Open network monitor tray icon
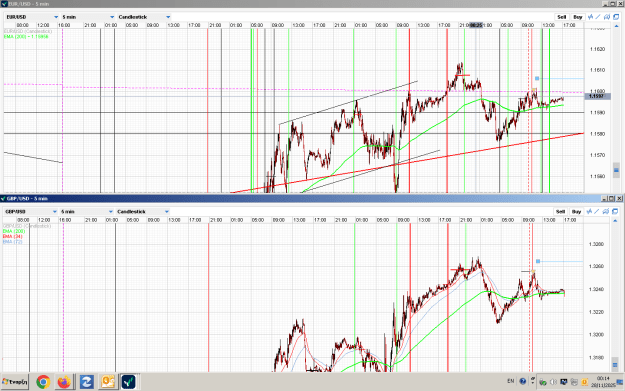625x391 pixels. 563,382
